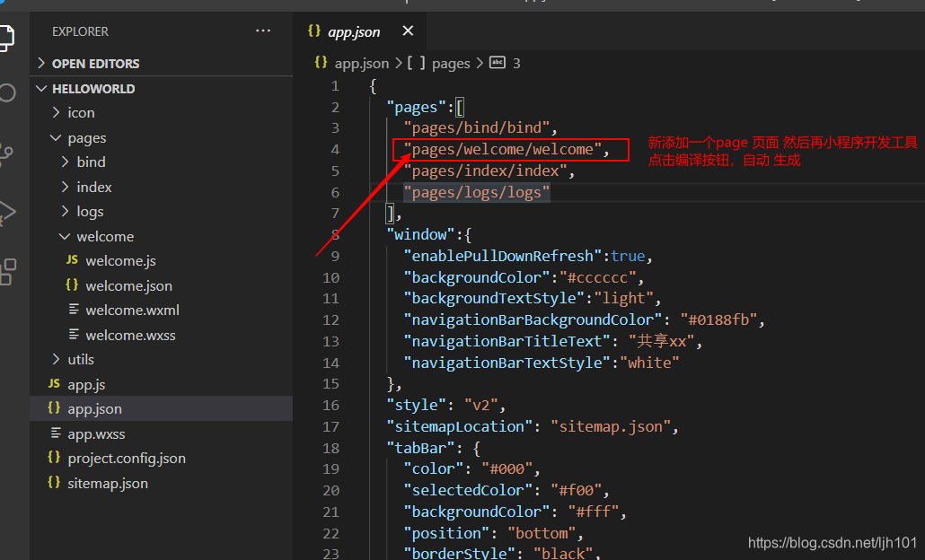Image resolution: width=925 pixels, height=560 pixels.
Task: Open the Search activity bar icon
Action: coord(6,92)
